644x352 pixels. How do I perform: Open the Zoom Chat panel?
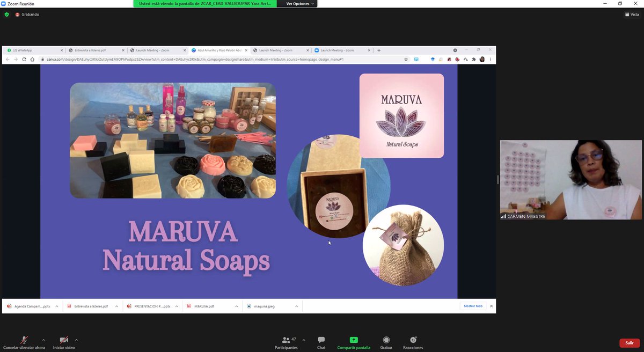(321, 343)
